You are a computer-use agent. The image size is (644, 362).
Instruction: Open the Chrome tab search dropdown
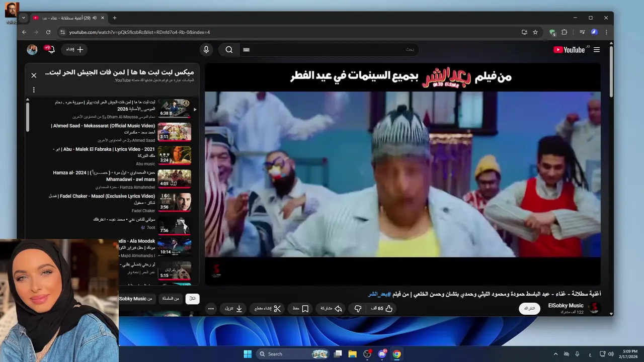click(x=23, y=18)
